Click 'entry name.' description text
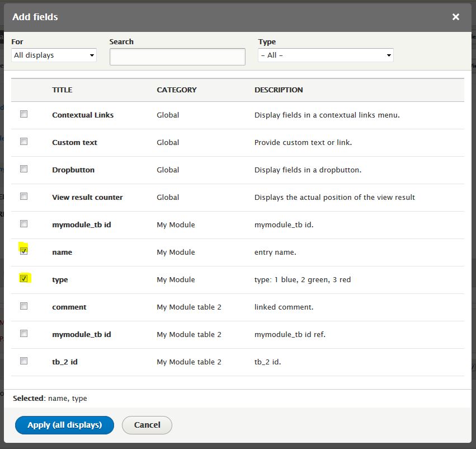Screen dimensions: 476x449 tap(275, 252)
